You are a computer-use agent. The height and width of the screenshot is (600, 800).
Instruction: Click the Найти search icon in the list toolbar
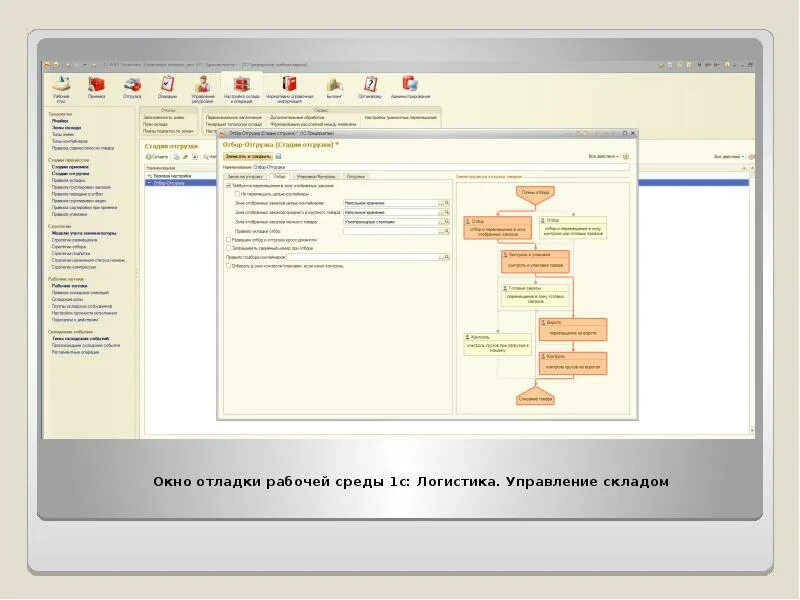[x=206, y=157]
